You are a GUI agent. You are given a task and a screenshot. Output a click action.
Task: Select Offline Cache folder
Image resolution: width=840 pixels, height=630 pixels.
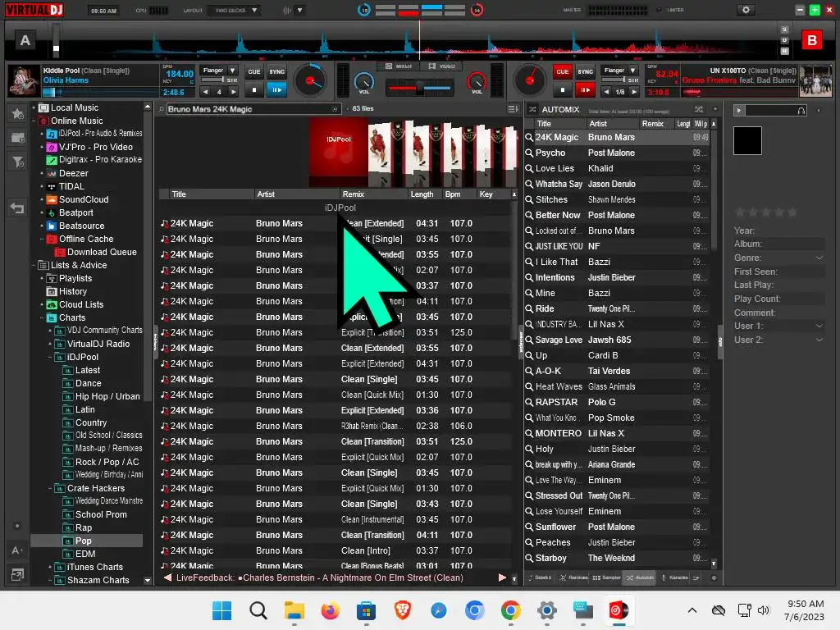click(85, 239)
